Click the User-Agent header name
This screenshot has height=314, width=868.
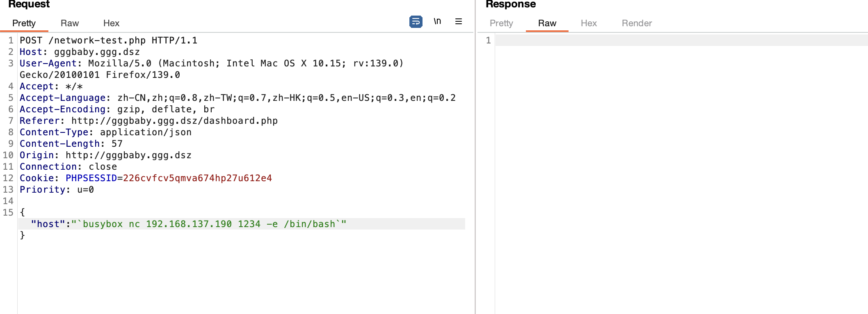[x=48, y=63]
